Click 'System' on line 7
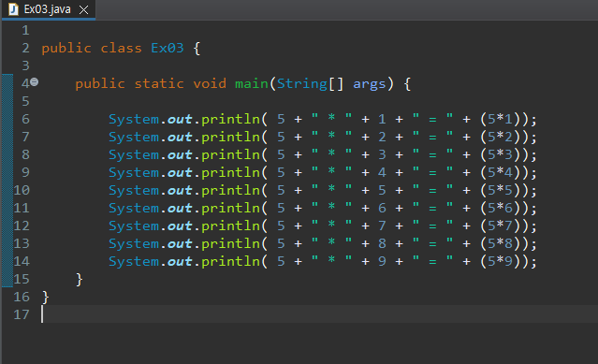598x364 pixels. click(x=134, y=138)
